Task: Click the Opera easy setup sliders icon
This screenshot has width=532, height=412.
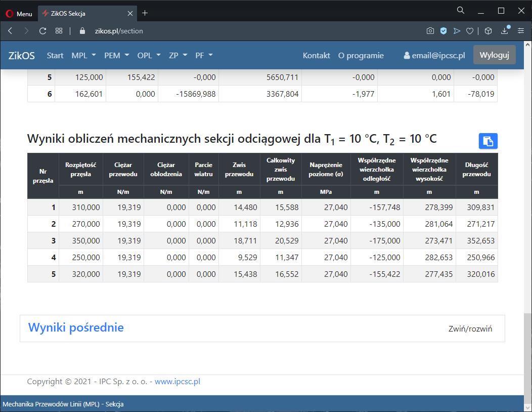Action: pos(521,31)
